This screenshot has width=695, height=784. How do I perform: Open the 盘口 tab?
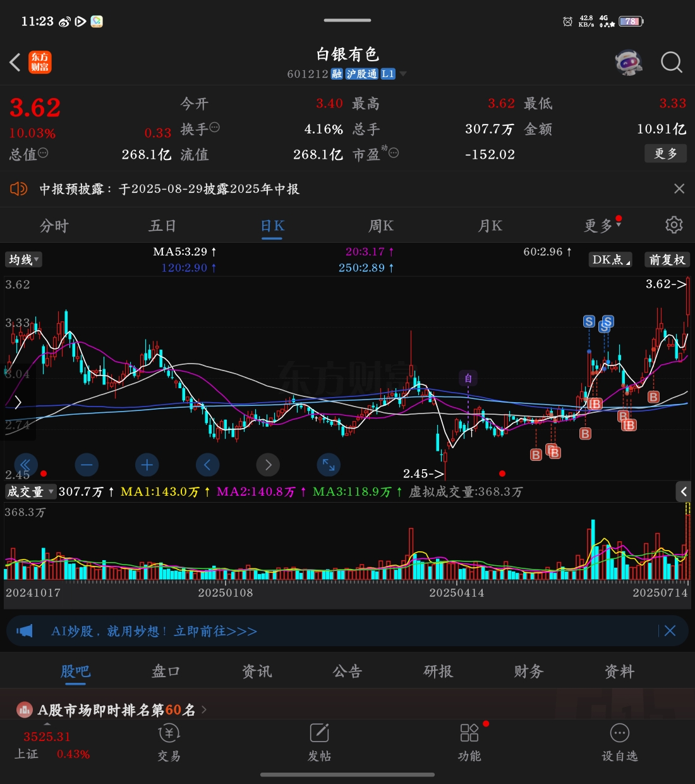(166, 671)
